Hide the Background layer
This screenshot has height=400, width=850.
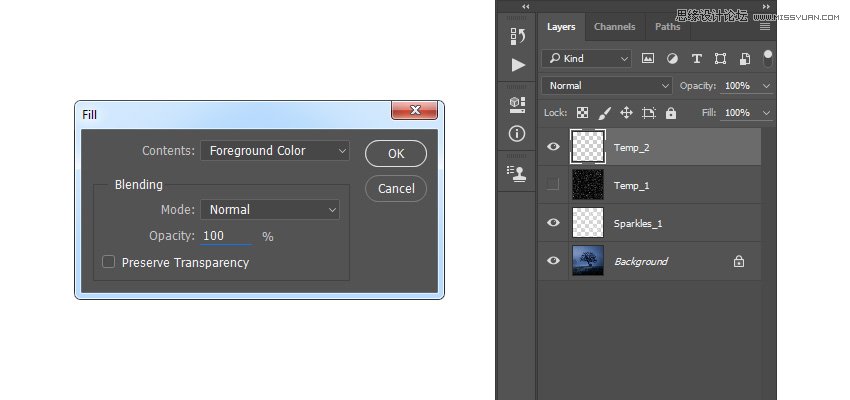click(x=553, y=260)
